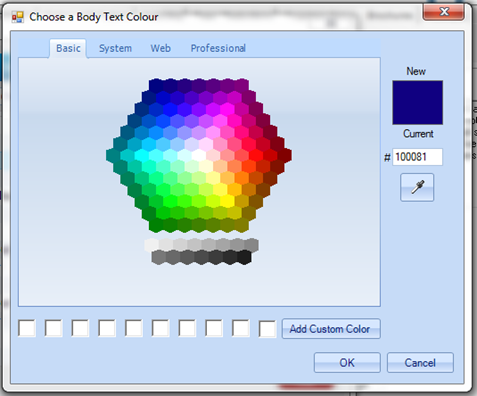Select the fifth custom colour slot
The image size is (477, 396).
(x=134, y=328)
